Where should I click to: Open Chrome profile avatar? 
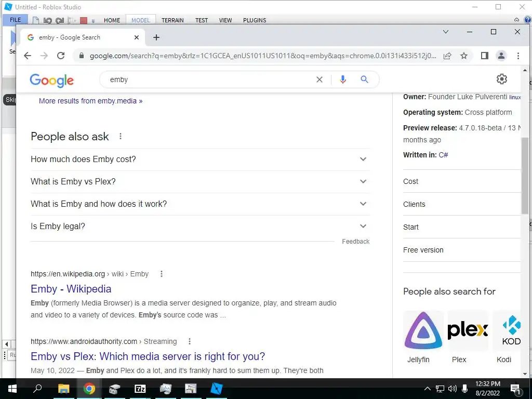[x=501, y=56]
